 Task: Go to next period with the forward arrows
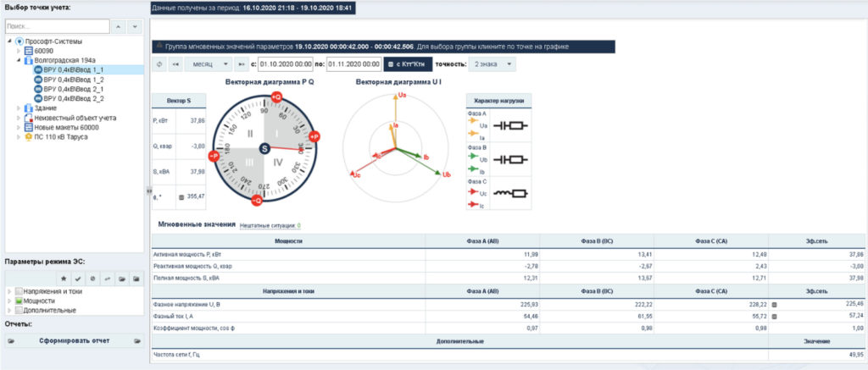242,64
